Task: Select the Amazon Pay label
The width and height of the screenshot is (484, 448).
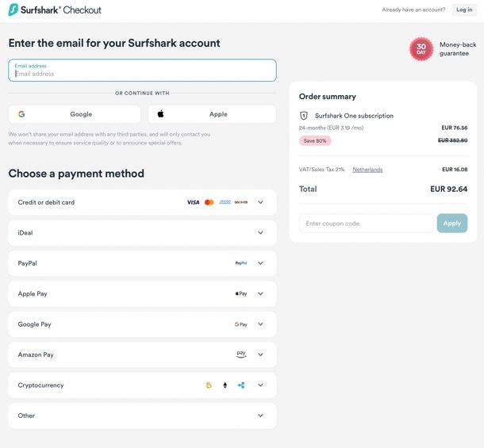Action: pos(36,354)
